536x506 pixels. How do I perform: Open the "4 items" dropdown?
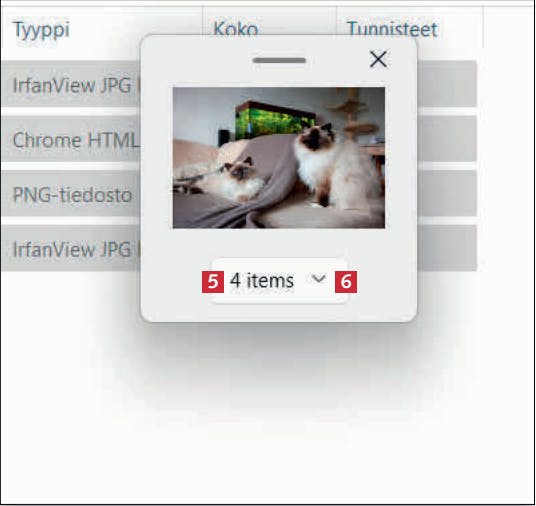(x=280, y=281)
